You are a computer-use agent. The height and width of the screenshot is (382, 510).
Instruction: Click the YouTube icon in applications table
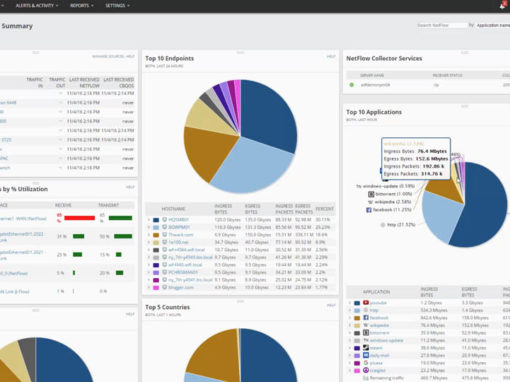(x=366, y=303)
